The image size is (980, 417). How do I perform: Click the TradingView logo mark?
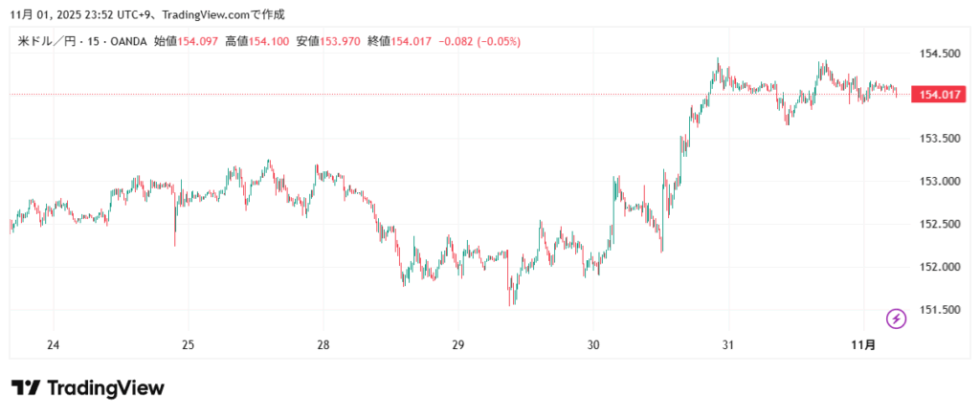(26, 388)
